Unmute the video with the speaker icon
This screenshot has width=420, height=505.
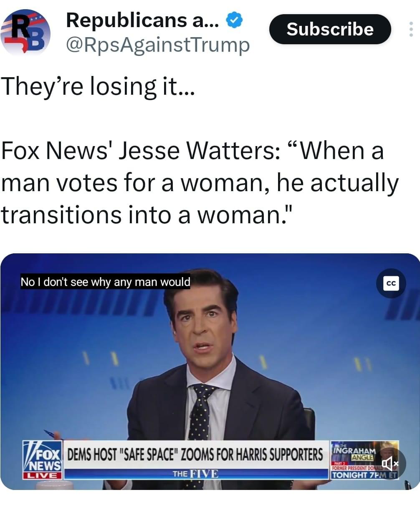pos(391,463)
